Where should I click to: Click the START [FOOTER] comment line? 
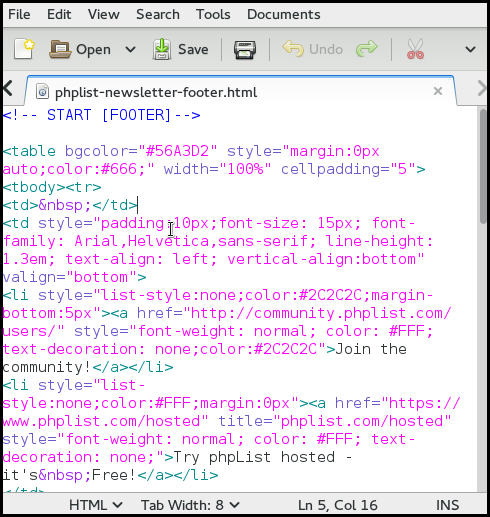102,115
